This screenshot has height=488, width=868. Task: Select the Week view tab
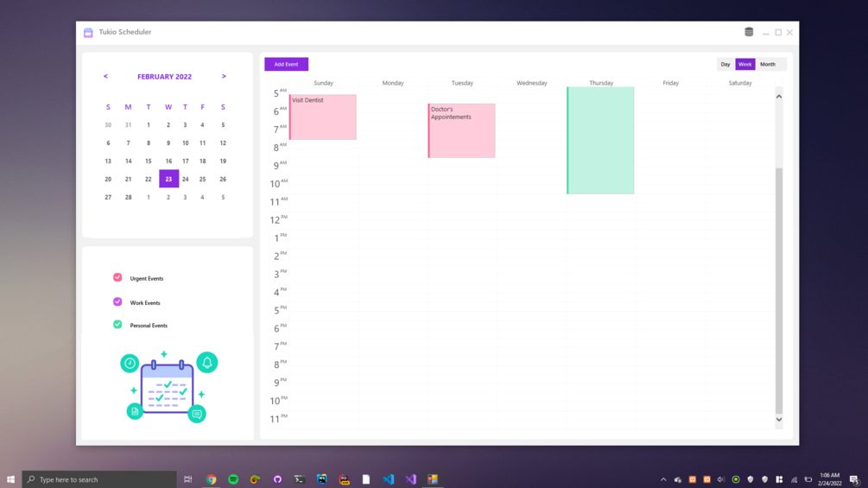[x=745, y=64]
